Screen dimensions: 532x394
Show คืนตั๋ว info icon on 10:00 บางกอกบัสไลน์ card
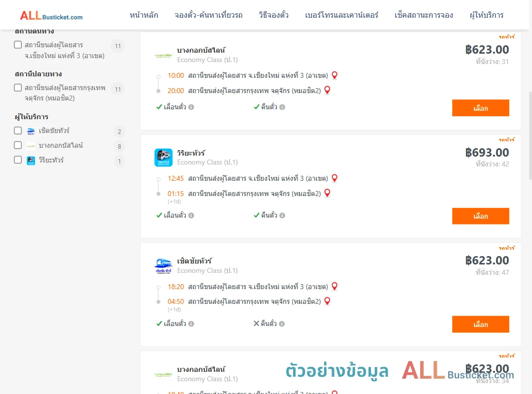point(282,107)
